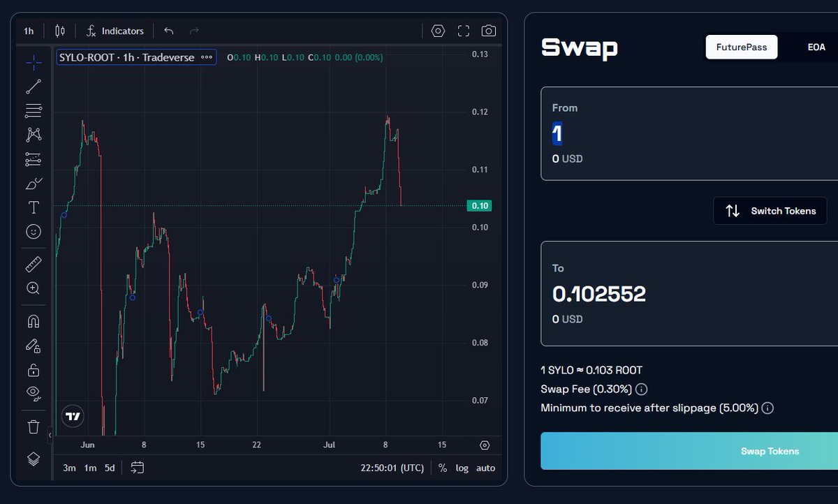Screen dimensions: 838x504
Task: Select the Text annotation tool
Action: (33, 207)
